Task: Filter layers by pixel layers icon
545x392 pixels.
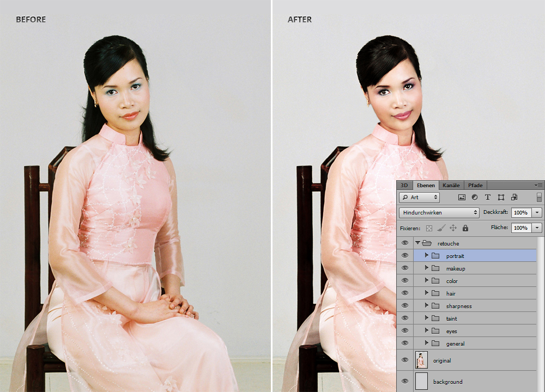Action: pos(462,198)
